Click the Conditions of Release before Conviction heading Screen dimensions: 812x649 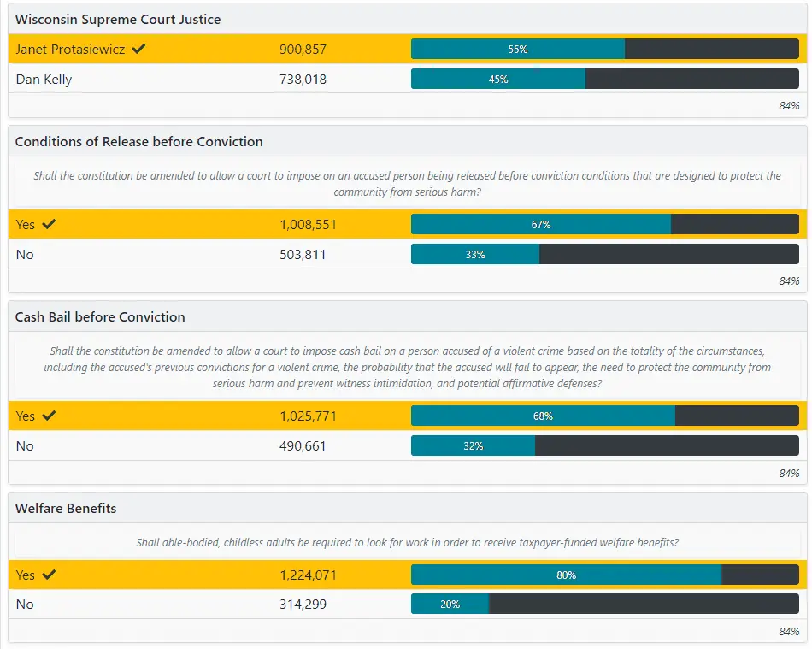tap(139, 142)
